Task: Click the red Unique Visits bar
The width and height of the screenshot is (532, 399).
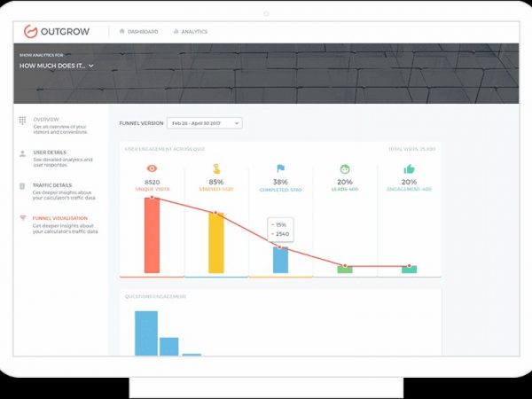Action: [152, 235]
